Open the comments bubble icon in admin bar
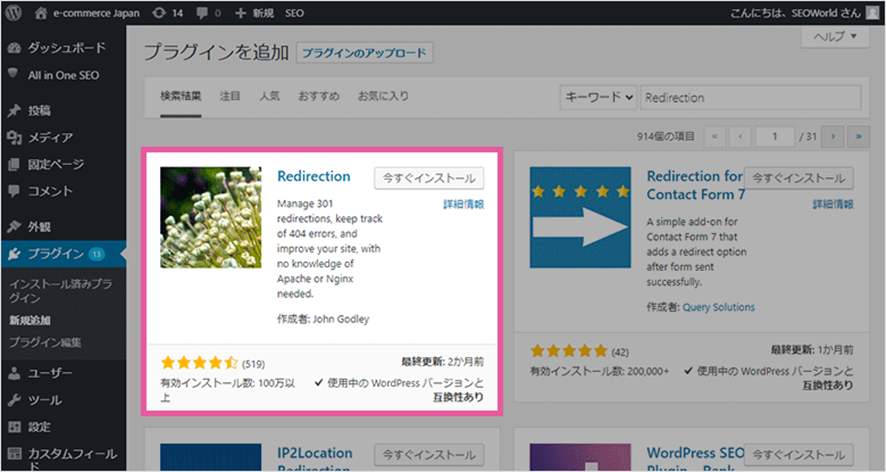886x472 pixels. 202,13
